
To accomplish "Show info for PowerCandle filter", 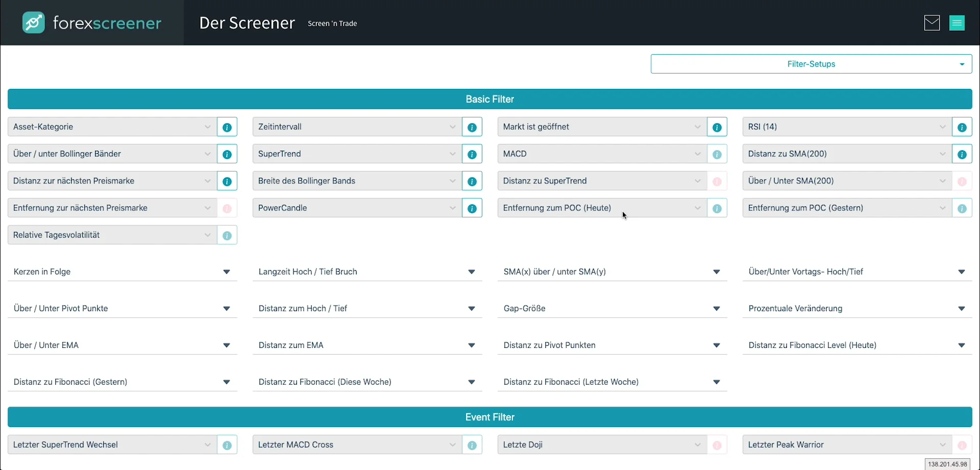I will pyautogui.click(x=472, y=208).
